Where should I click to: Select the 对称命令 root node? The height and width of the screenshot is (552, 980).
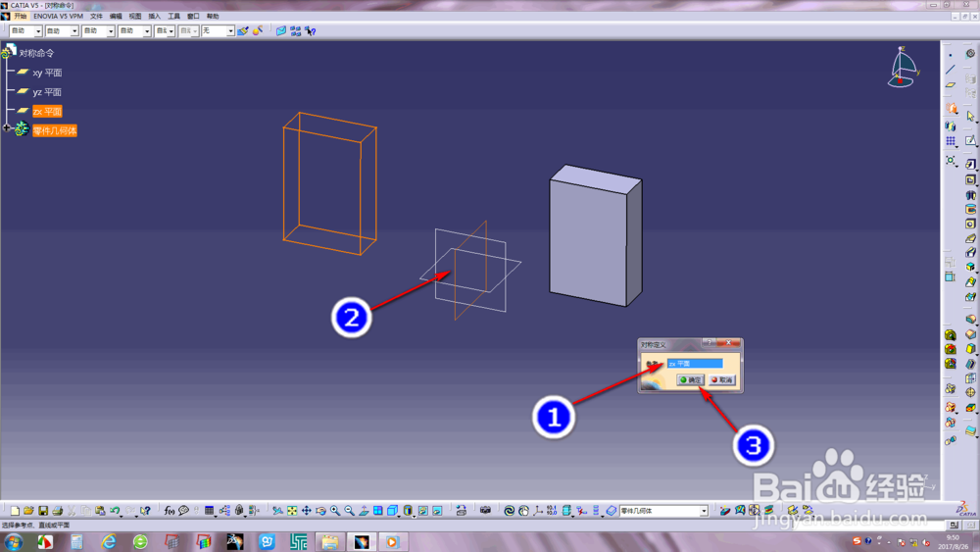point(36,53)
